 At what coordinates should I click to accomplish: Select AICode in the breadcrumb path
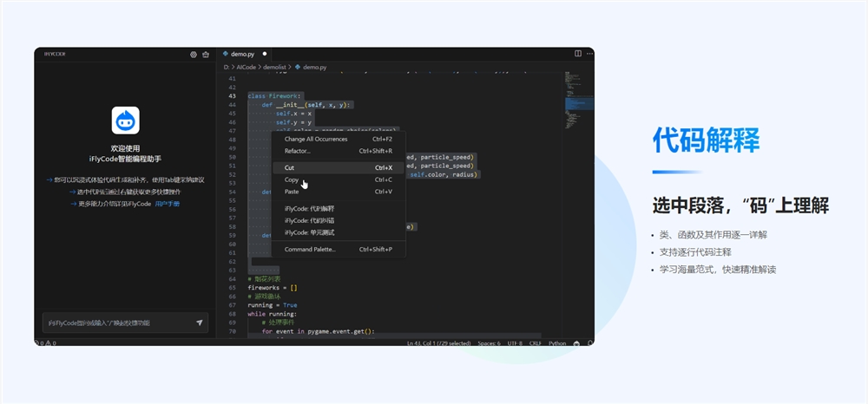coord(246,67)
